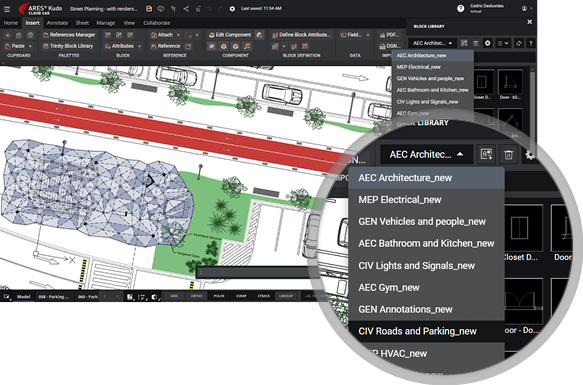
Task: Expand the Field dropdown arrow
Action: [x=368, y=35]
